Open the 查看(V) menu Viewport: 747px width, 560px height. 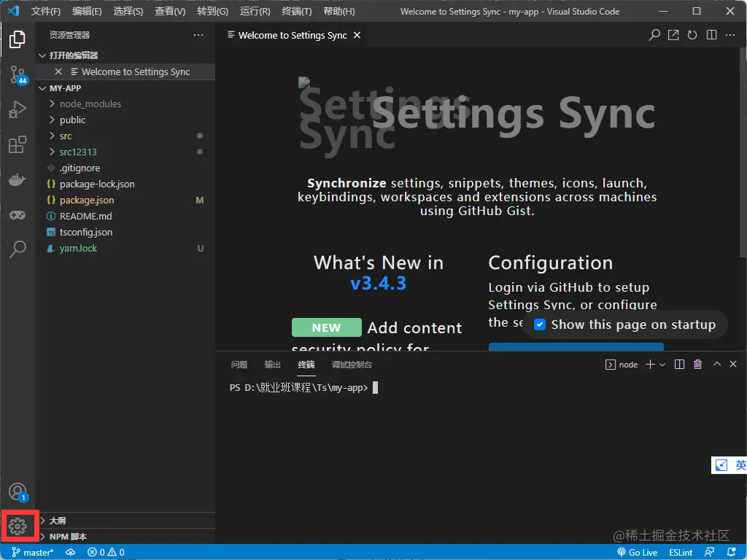coord(170,12)
